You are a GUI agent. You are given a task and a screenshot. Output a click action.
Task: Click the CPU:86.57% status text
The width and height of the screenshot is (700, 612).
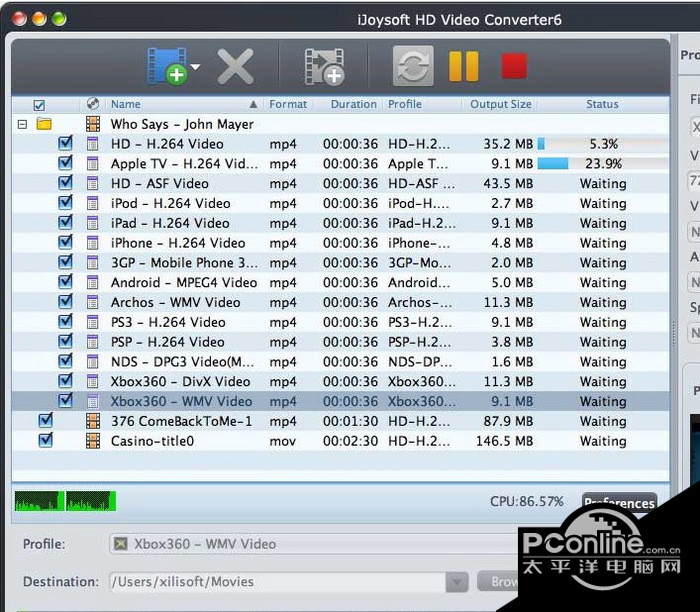pos(527,501)
